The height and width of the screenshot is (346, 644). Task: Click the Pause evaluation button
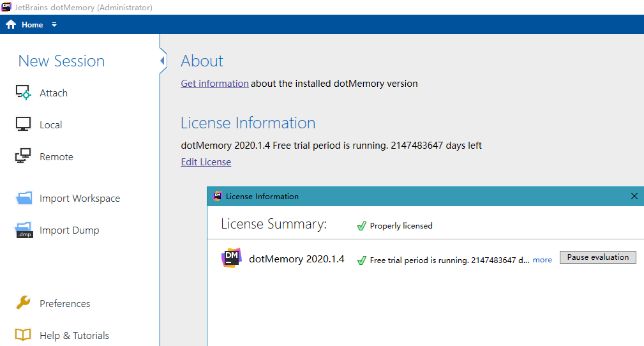597,257
